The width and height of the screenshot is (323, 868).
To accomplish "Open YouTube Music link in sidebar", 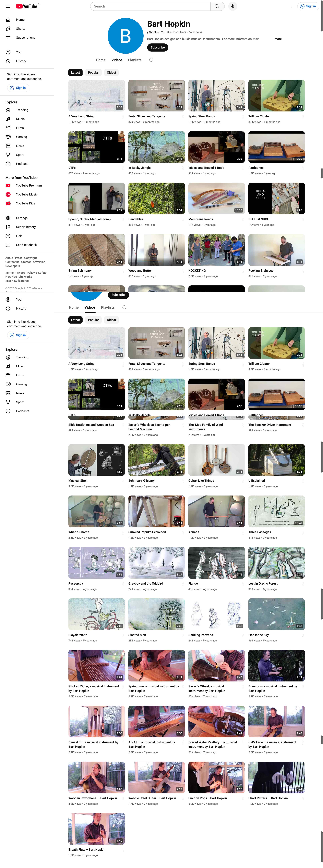I will [x=27, y=194].
